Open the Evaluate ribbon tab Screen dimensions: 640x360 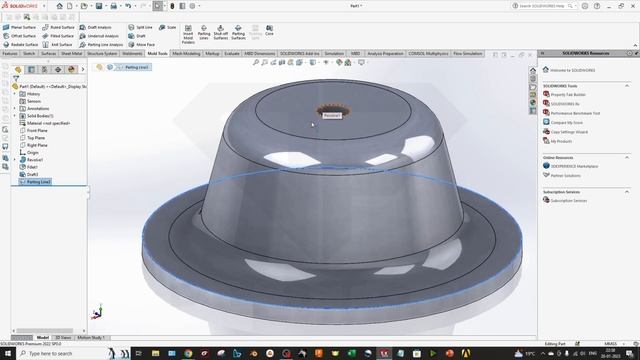pyautogui.click(x=231, y=53)
